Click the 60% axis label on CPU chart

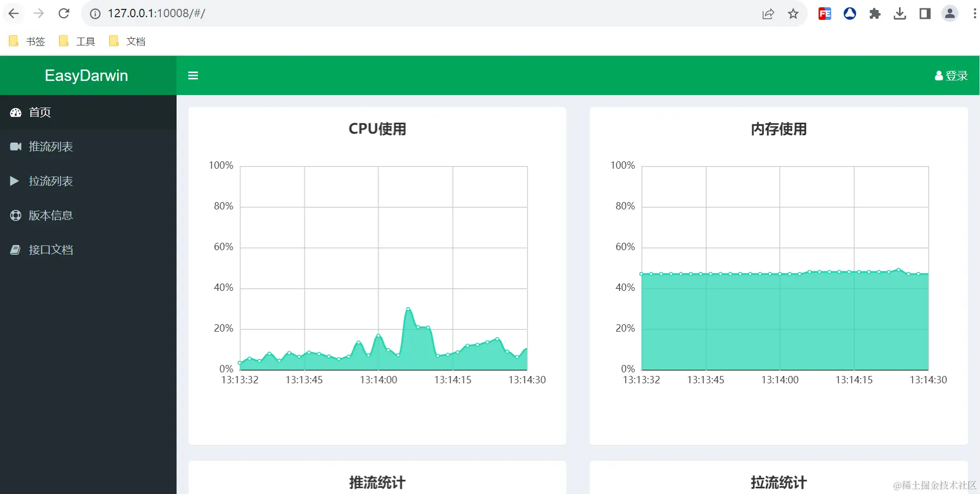224,247
